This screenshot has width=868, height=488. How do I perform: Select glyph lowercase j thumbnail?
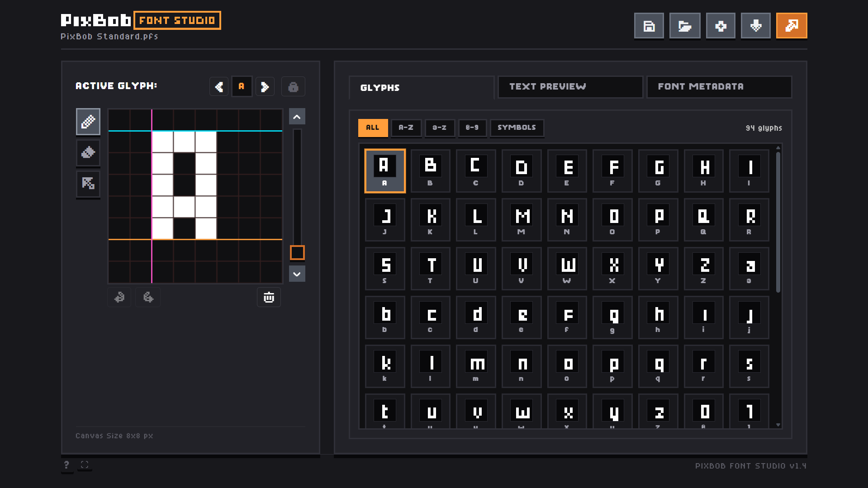(749, 317)
